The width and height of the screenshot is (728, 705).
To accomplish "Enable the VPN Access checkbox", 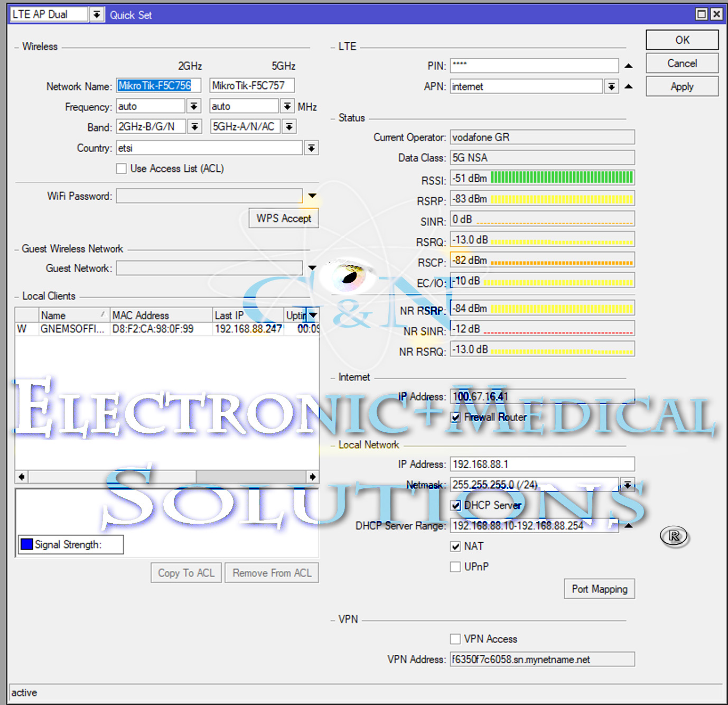I will 455,639.
